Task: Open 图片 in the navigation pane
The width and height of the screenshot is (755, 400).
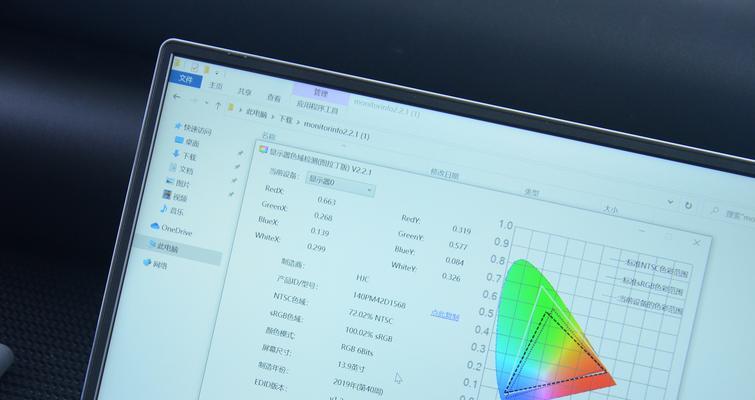Action: point(178,182)
